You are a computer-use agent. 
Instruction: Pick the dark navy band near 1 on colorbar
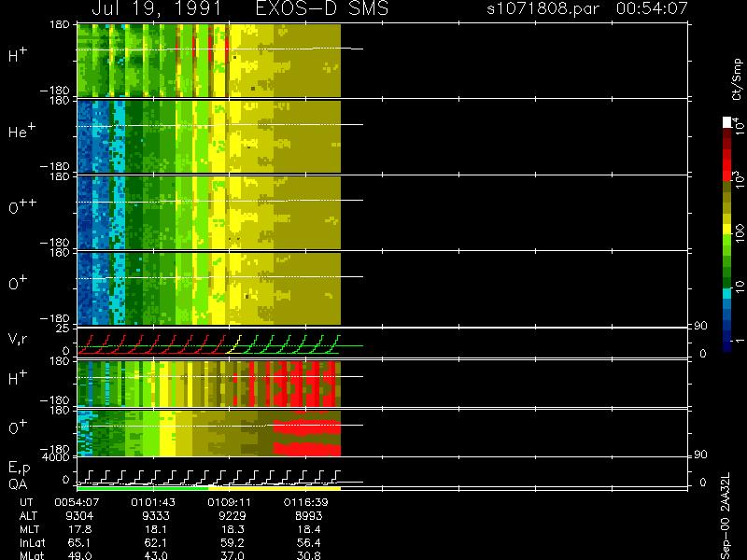coord(727,345)
